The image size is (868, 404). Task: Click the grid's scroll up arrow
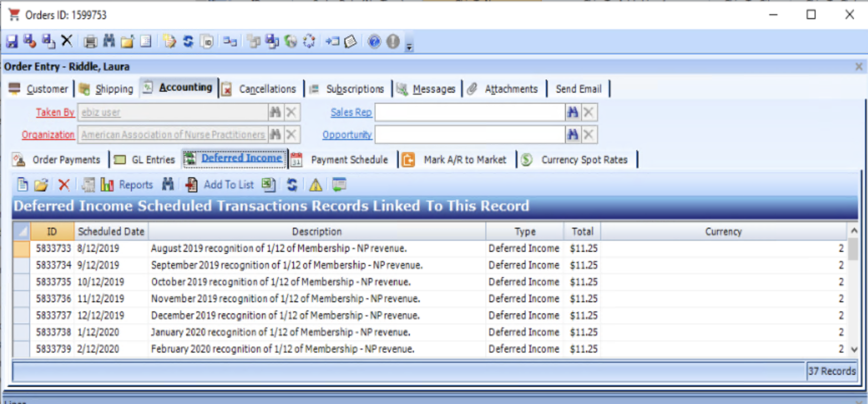point(854,231)
